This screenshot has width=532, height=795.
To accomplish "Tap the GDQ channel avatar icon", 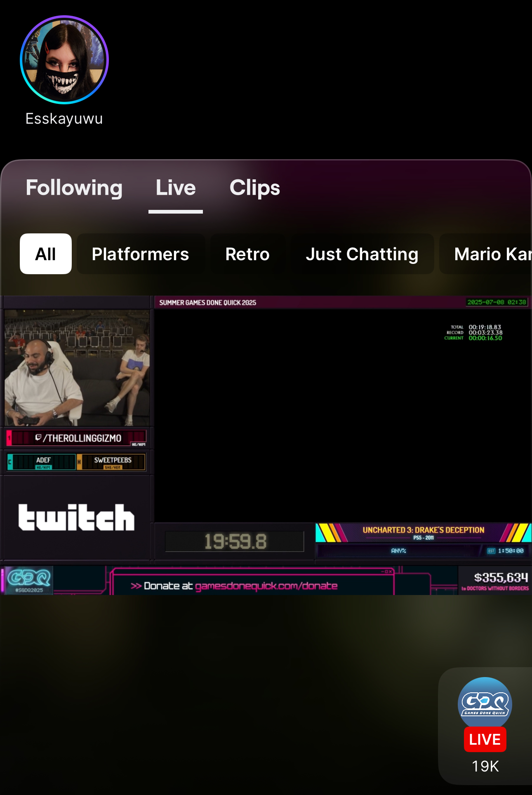I will [x=485, y=704].
